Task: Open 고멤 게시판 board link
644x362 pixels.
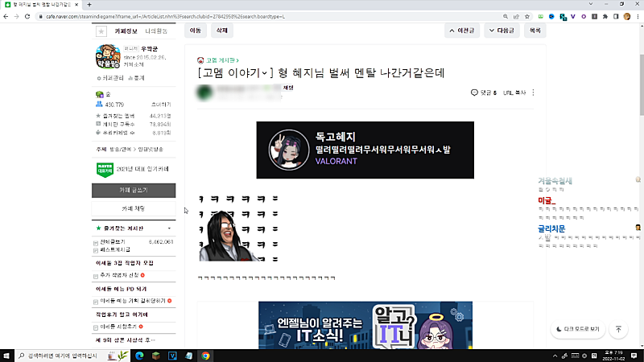Action: [222, 60]
